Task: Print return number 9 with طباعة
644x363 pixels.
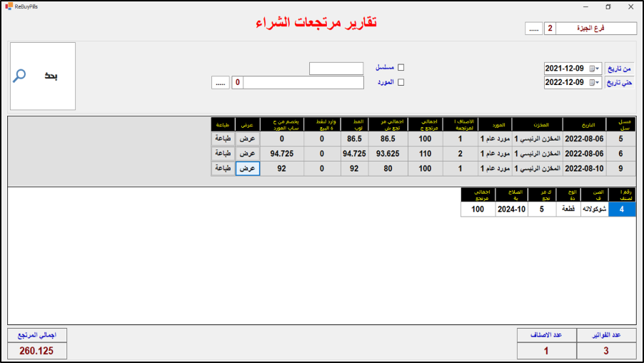Action: pyautogui.click(x=223, y=169)
